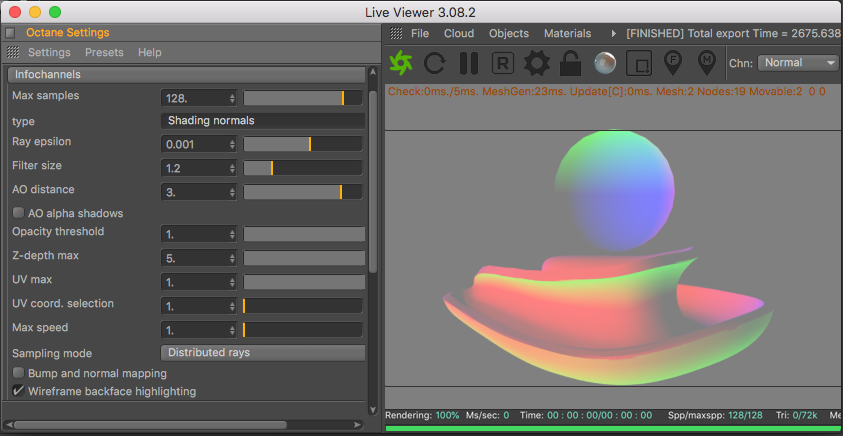Collapse the Infochannels section header

[186, 74]
